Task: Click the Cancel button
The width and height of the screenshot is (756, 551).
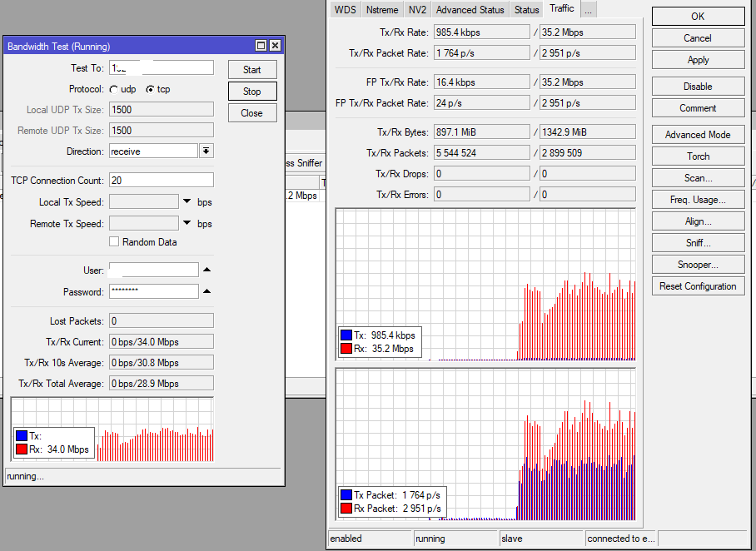Action: point(698,38)
